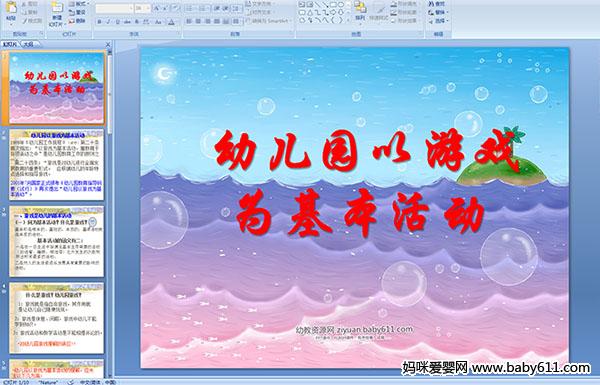Expand the Numbering dropdown
This screenshot has height=385, width=600.
(207, 8)
